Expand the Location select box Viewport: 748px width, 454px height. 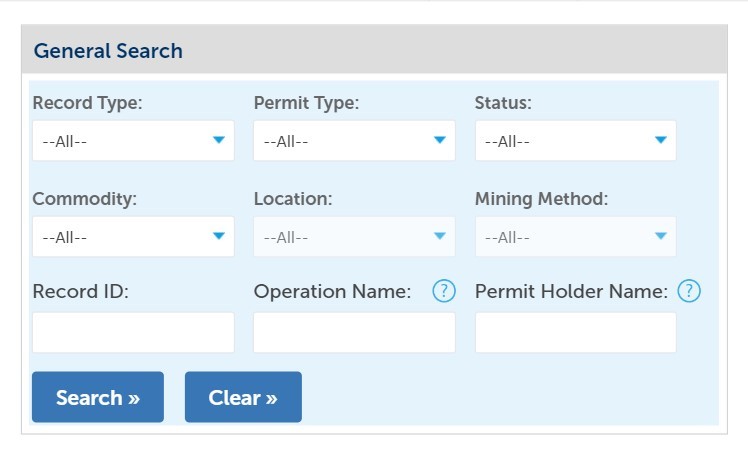coord(354,237)
